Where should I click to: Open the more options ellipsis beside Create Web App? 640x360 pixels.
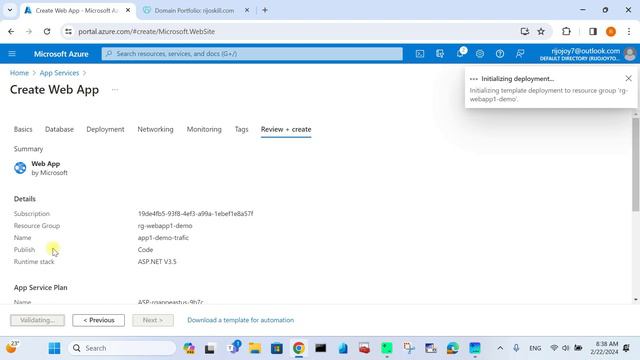(115, 89)
